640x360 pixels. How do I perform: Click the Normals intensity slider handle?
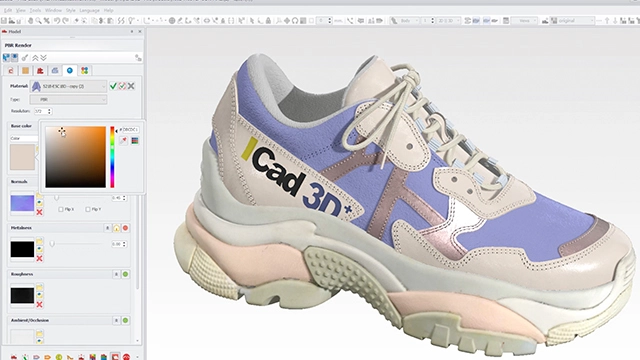56,198
